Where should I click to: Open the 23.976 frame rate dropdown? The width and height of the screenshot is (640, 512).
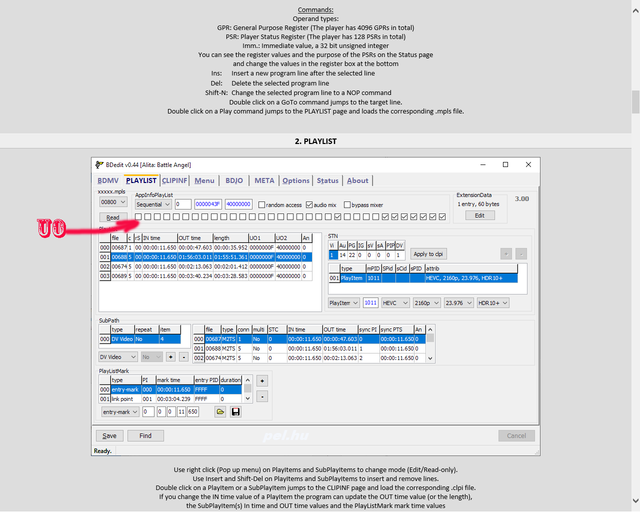458,303
